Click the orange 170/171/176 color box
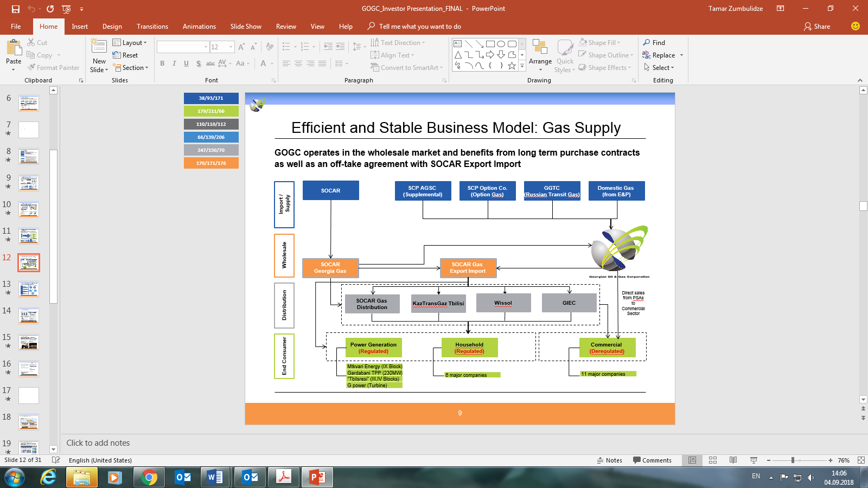This screenshot has width=868, height=488. (x=211, y=163)
